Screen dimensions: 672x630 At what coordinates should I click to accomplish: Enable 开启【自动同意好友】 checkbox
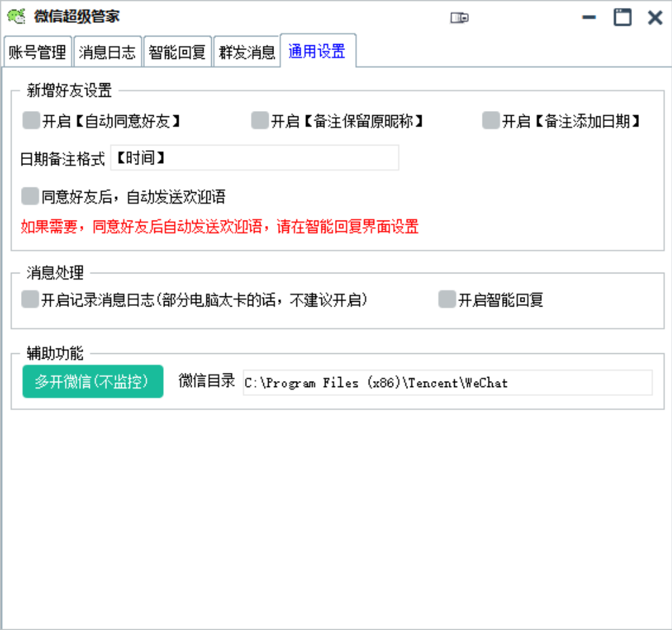coord(31,120)
